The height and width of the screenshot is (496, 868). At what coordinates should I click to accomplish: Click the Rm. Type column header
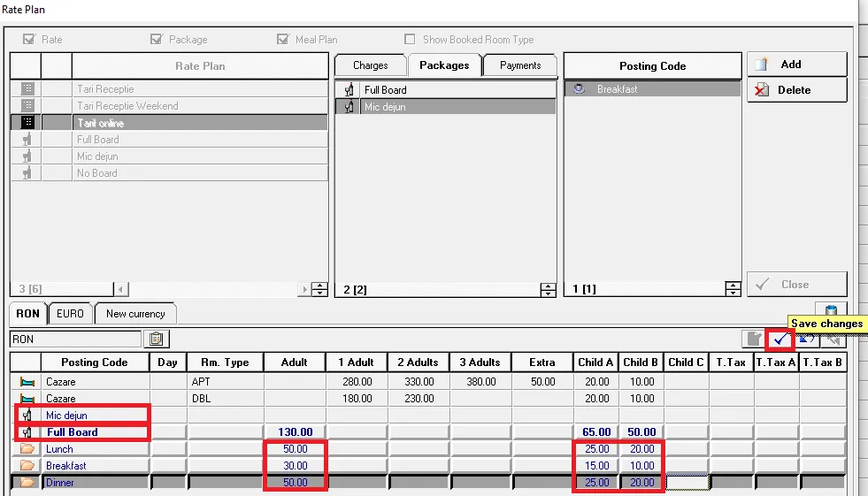pos(225,362)
